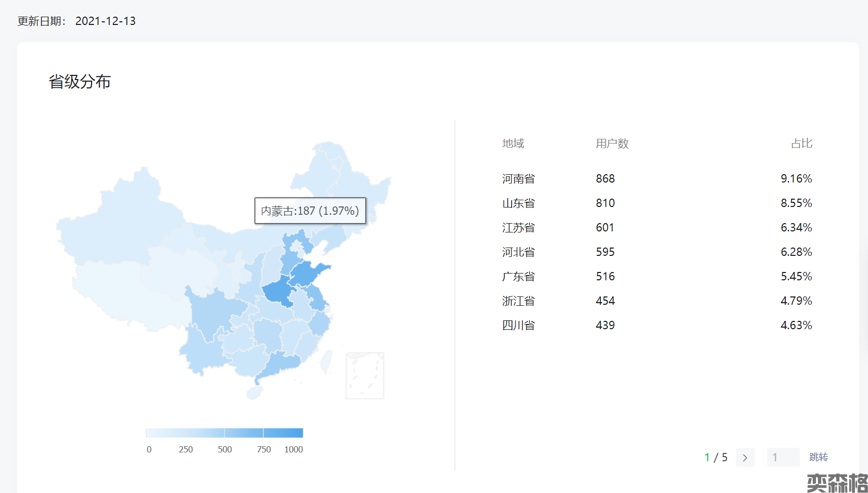Select Taiwan island on the map
The width and height of the screenshot is (868, 493).
(x=327, y=361)
